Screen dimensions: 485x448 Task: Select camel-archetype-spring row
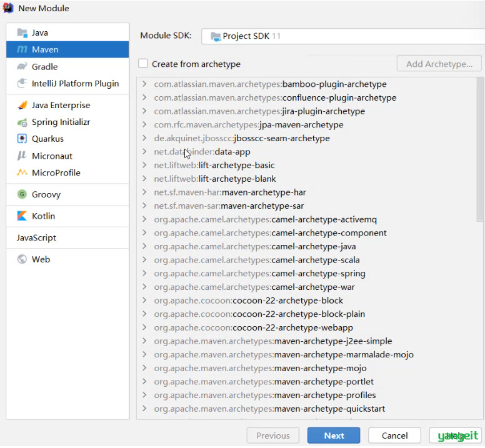point(306,273)
